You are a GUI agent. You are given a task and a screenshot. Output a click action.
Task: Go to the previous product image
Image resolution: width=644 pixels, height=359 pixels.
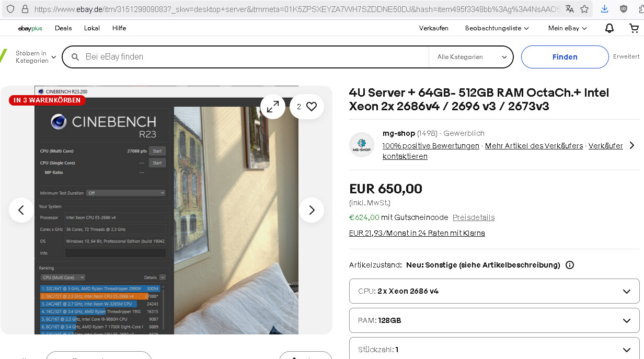21,210
